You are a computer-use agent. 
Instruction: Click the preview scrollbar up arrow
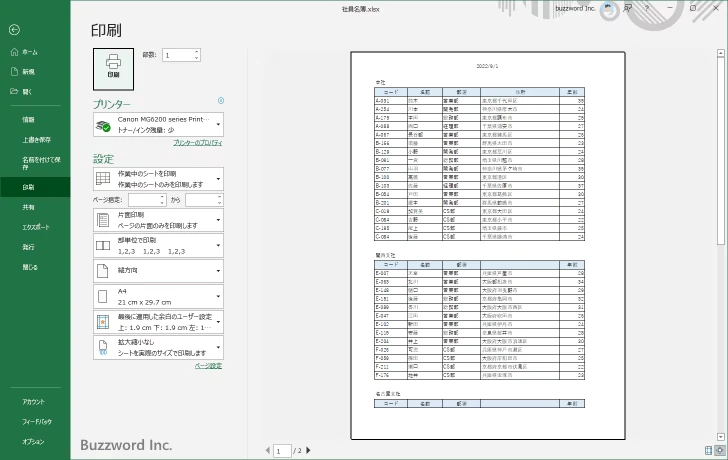721,53
